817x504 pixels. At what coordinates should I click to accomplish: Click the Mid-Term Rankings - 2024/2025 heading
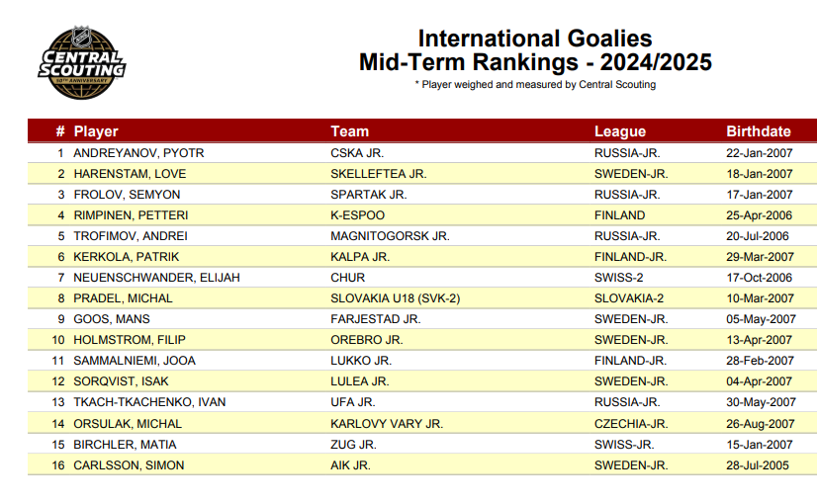click(x=535, y=63)
